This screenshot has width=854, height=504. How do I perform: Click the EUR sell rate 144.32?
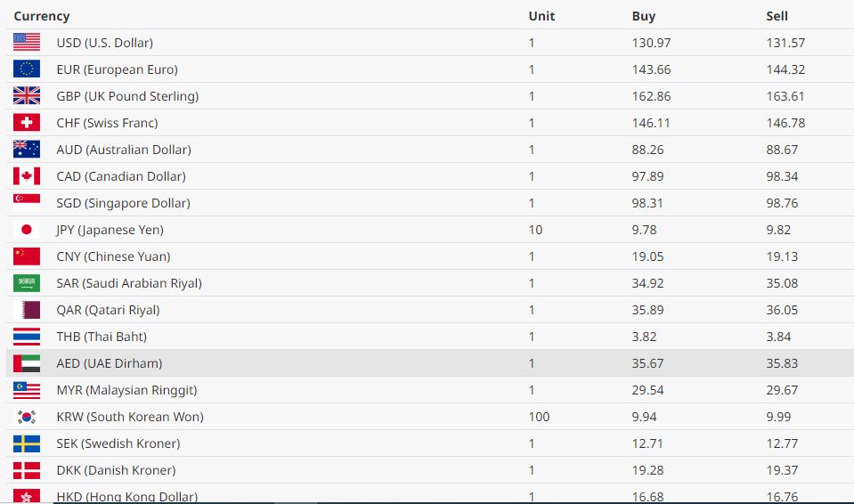pos(785,69)
